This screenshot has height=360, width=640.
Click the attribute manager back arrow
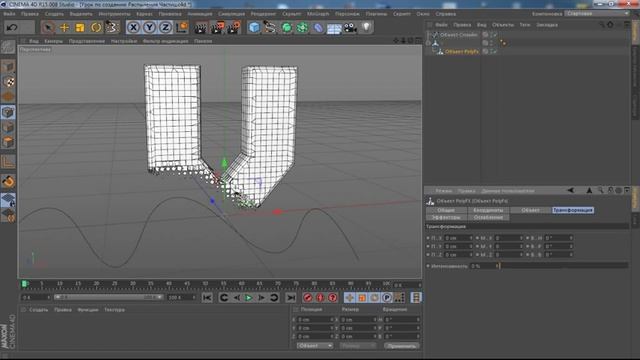pos(571,190)
